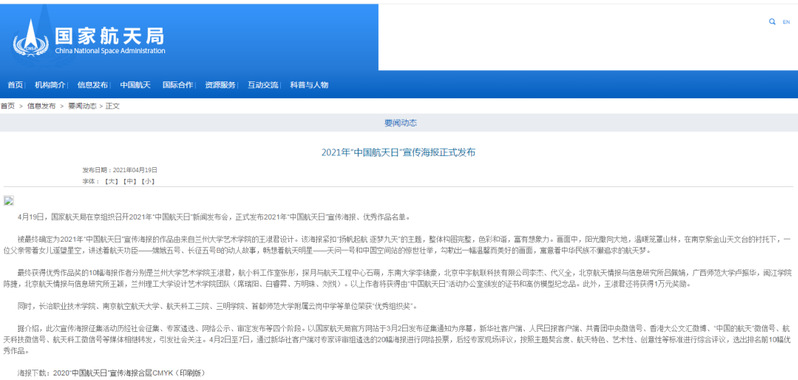The height and width of the screenshot is (380, 798).
Task: Set font size to 中
Action: coord(131,181)
